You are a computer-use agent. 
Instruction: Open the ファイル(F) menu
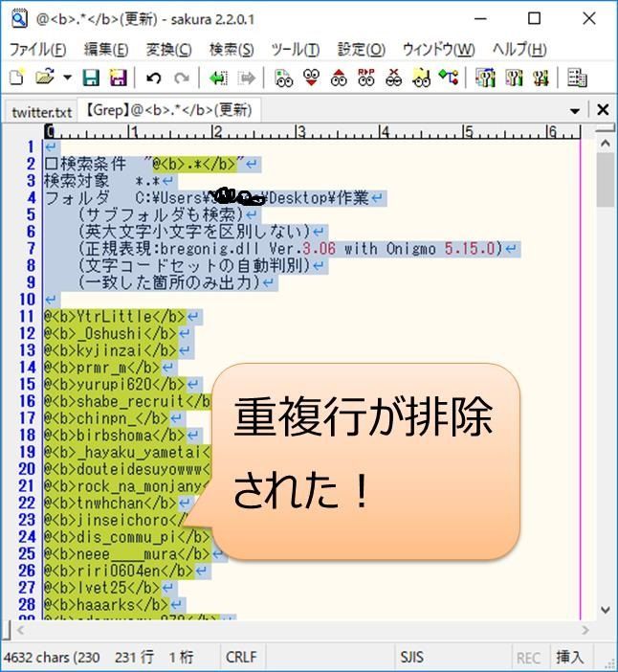point(37,49)
